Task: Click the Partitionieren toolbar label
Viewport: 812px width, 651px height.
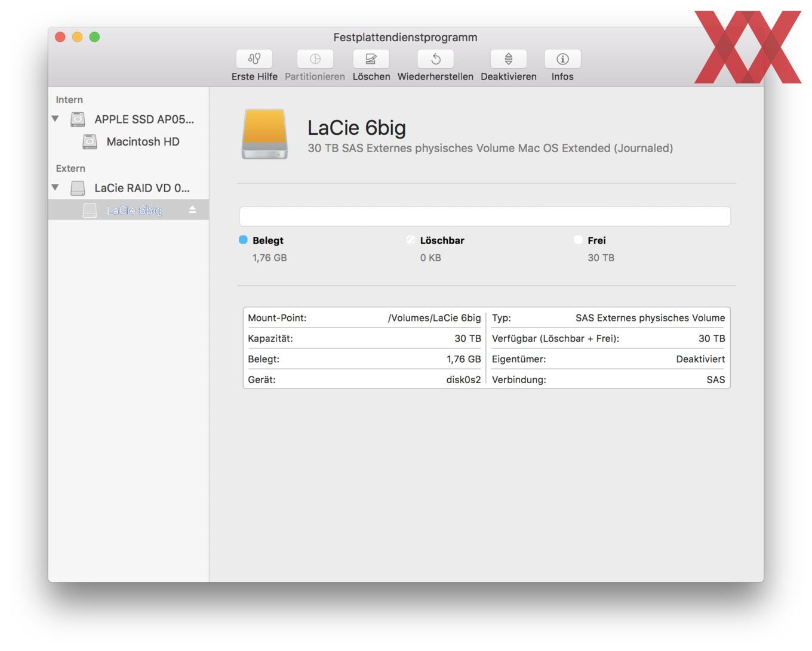Action: coord(315,76)
